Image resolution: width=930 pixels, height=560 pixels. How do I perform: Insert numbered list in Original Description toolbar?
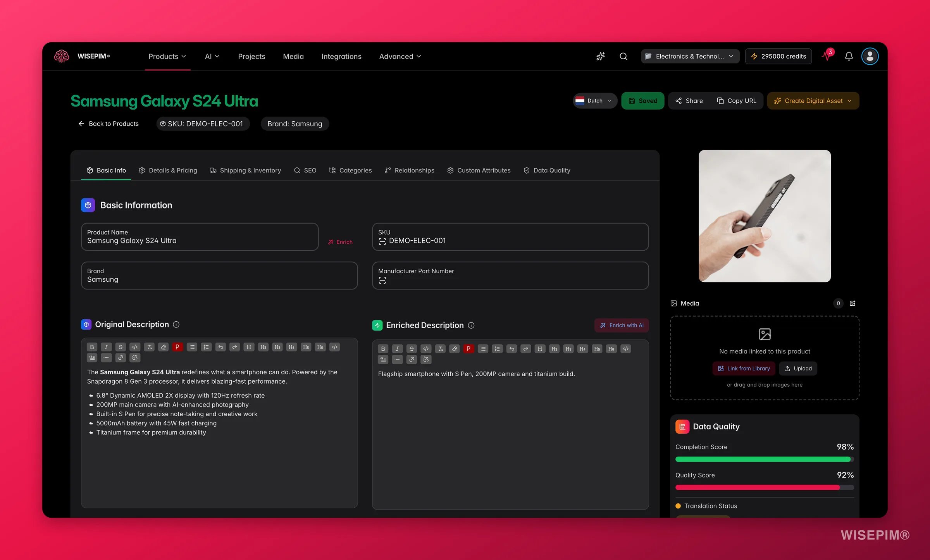click(206, 347)
